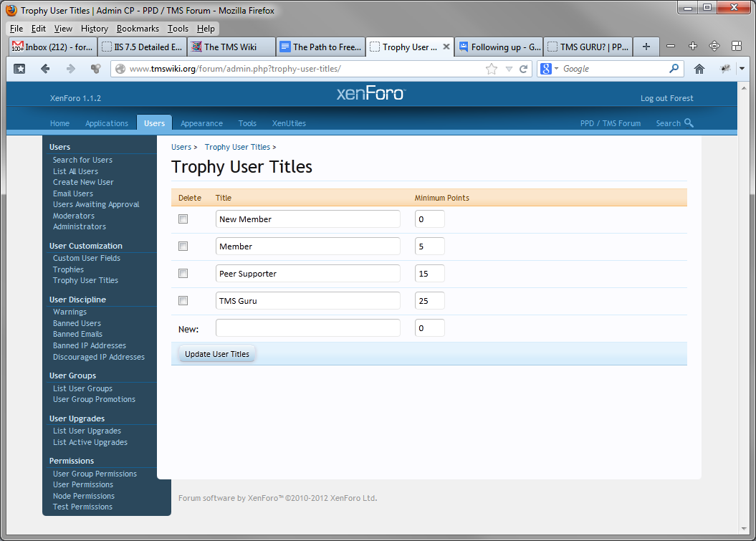Switch to The Path to Free tab
756x541 pixels.
coord(320,47)
